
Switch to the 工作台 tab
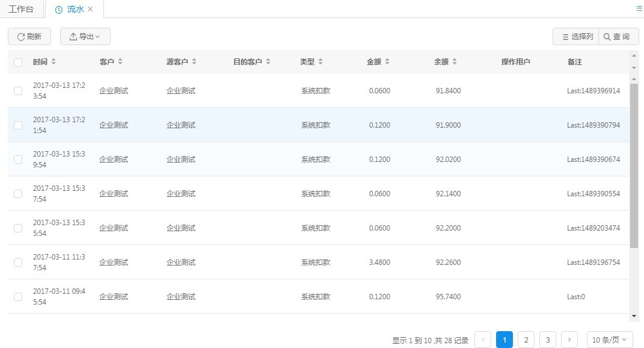point(21,9)
